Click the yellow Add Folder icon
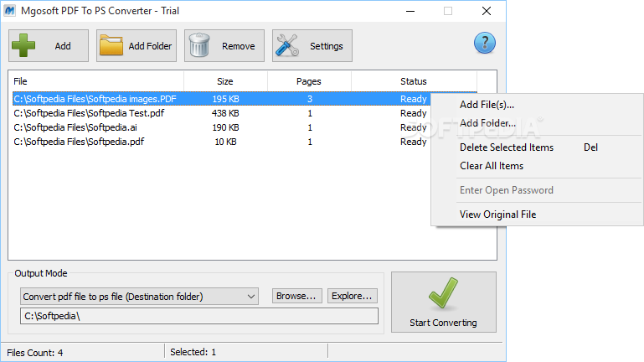 tap(111, 45)
